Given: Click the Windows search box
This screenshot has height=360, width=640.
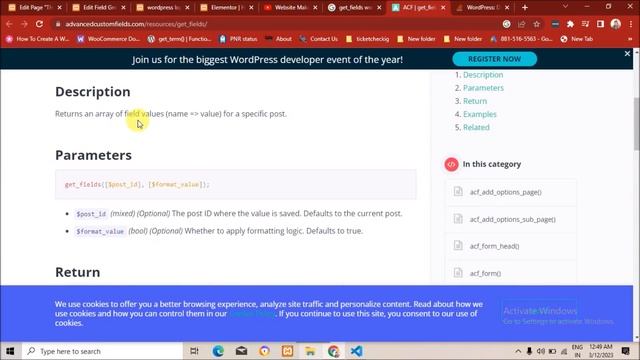Looking at the screenshot, I should point(102,351).
